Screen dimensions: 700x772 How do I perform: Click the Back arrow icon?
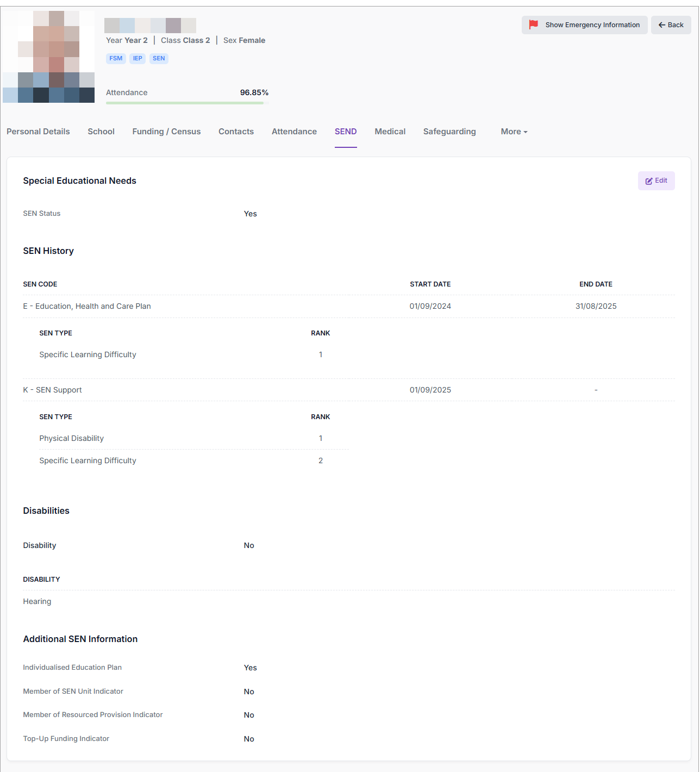coord(662,25)
